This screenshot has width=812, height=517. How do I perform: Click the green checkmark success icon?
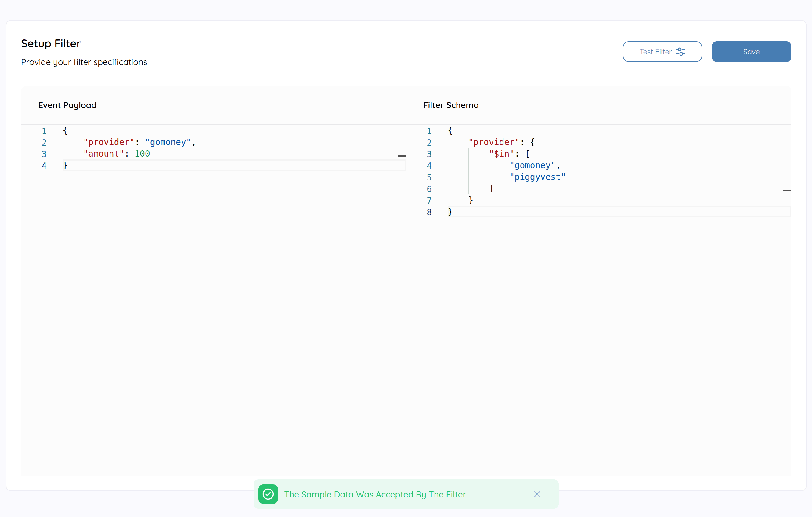(x=268, y=494)
